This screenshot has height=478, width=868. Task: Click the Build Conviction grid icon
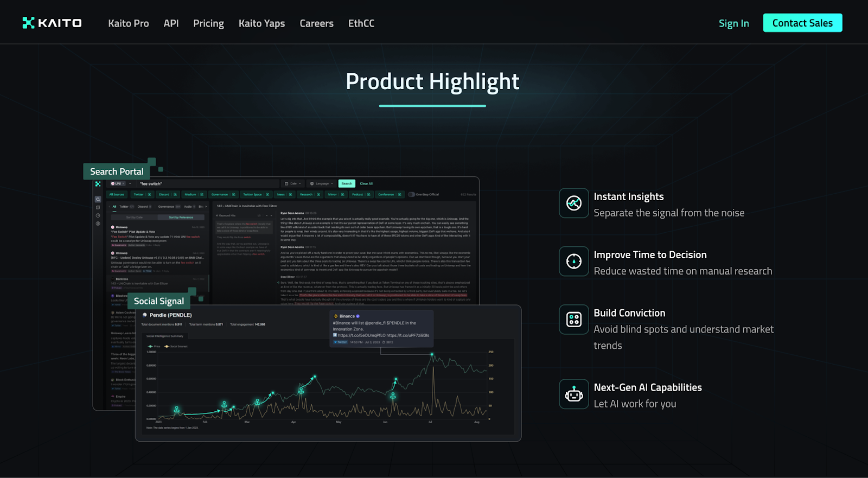coord(574,319)
